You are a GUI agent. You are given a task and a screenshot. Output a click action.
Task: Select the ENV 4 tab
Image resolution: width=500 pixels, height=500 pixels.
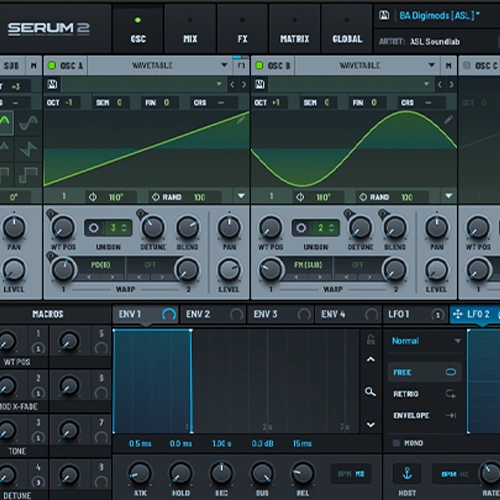[x=348, y=314]
